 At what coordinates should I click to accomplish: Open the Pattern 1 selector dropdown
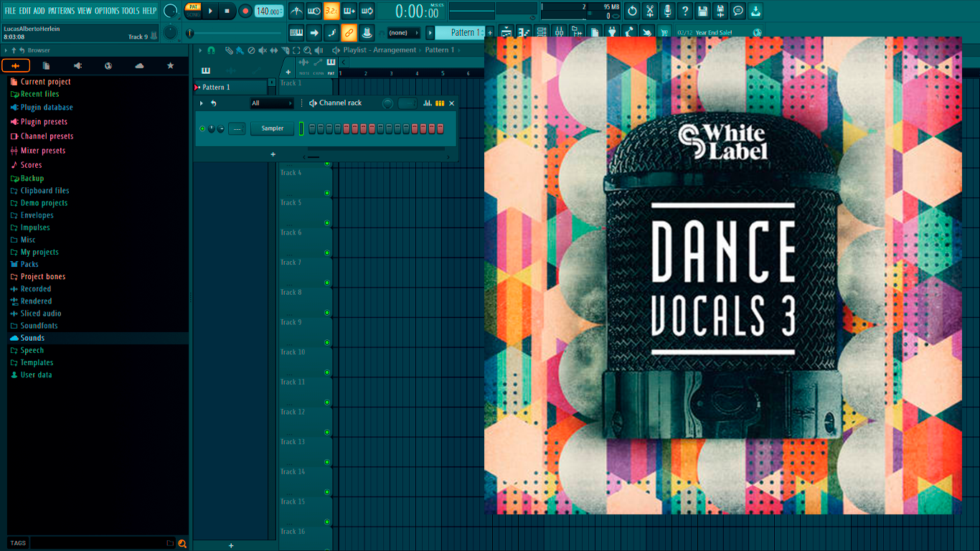[460, 32]
